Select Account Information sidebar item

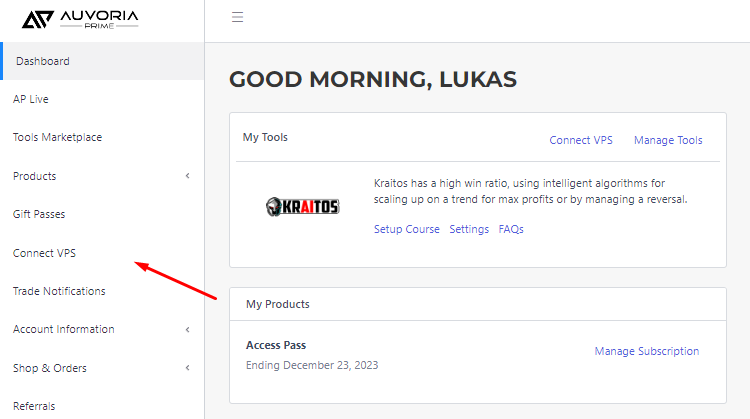pos(64,329)
